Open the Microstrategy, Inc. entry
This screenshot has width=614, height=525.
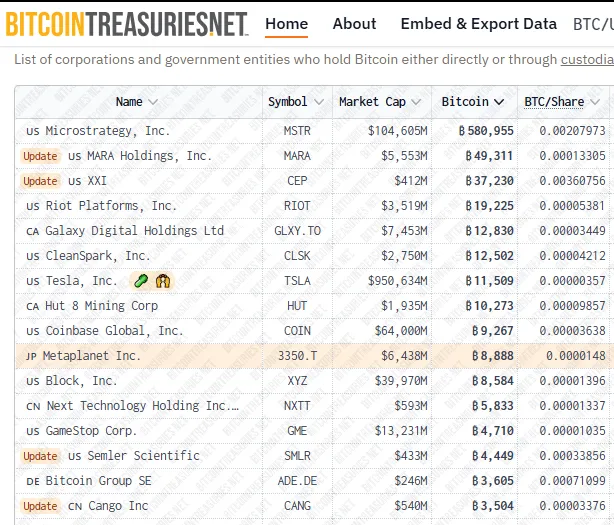[107, 131]
